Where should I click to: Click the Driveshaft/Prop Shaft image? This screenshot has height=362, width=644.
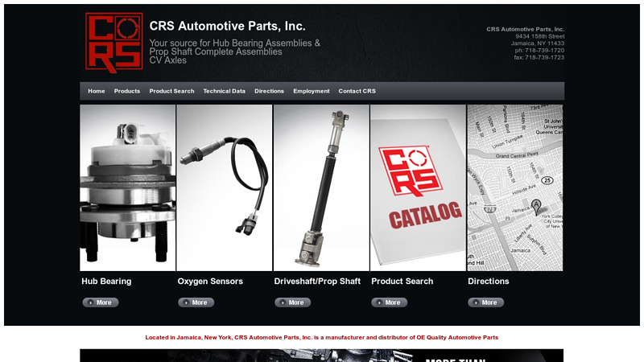click(321, 187)
